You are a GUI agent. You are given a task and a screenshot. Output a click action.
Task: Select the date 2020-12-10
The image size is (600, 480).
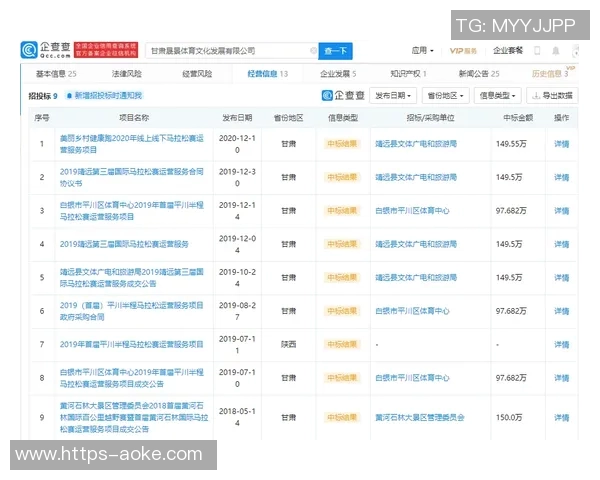tap(237, 144)
